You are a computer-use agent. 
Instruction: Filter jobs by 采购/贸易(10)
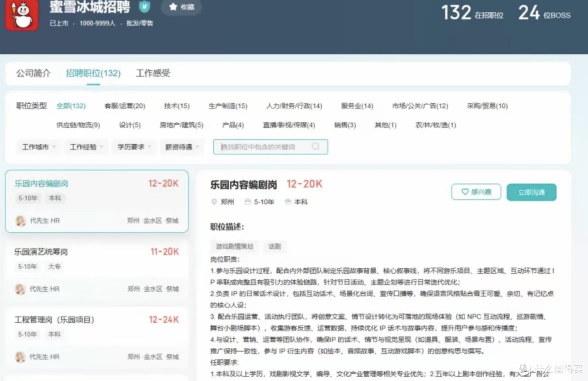(x=487, y=106)
